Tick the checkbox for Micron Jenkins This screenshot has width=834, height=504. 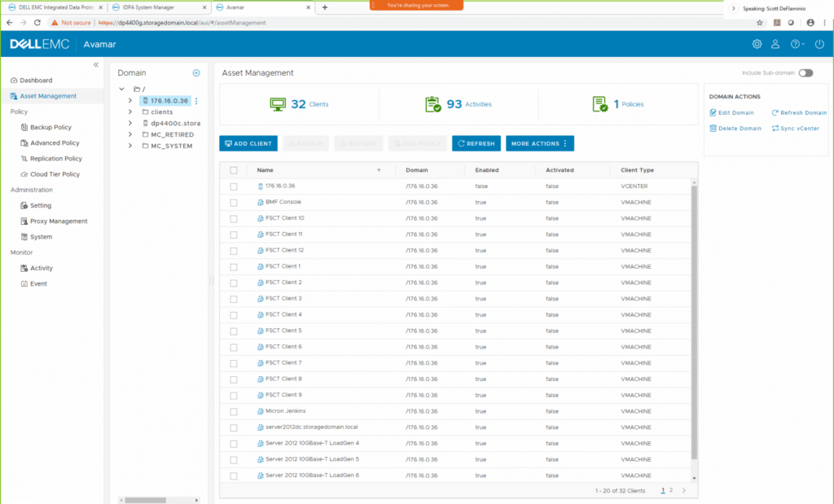234,411
